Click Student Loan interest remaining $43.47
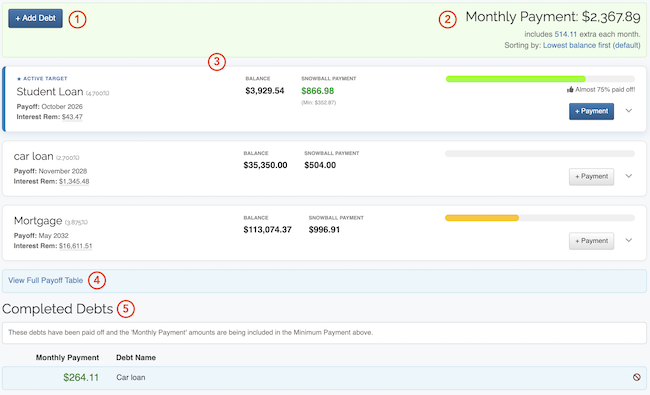The image size is (650, 395). [72, 117]
